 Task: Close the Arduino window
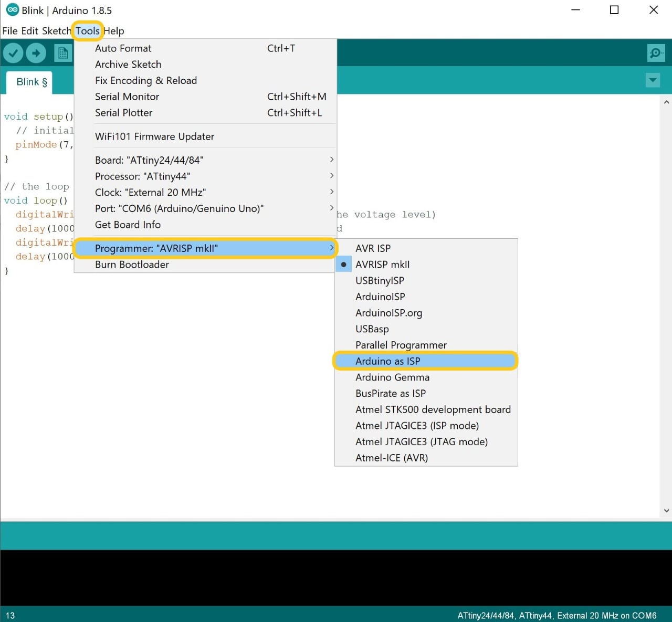pos(654,10)
